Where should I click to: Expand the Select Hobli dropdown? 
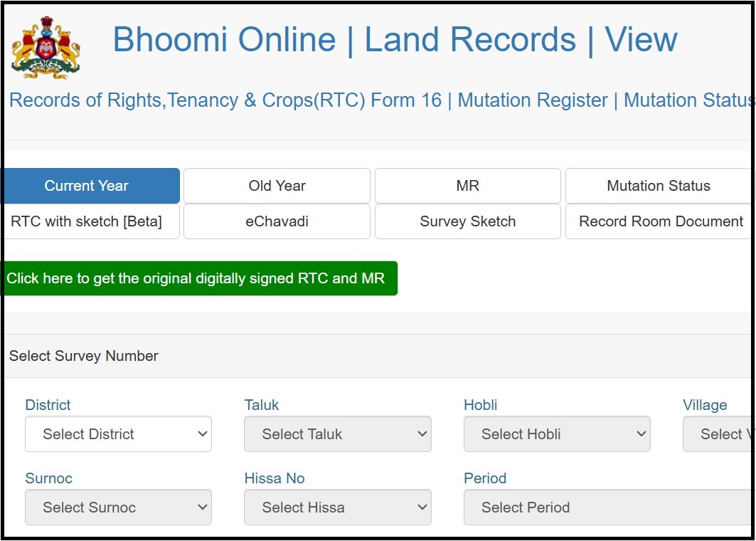(x=556, y=434)
